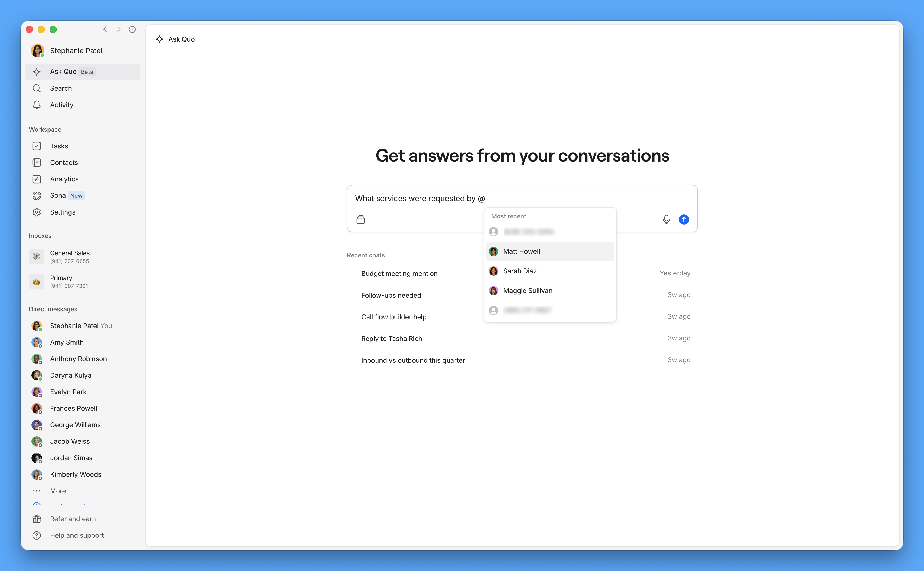Open Inbound vs outbound this quarter chat
Viewport: 924px width, 571px height.
(x=522, y=360)
